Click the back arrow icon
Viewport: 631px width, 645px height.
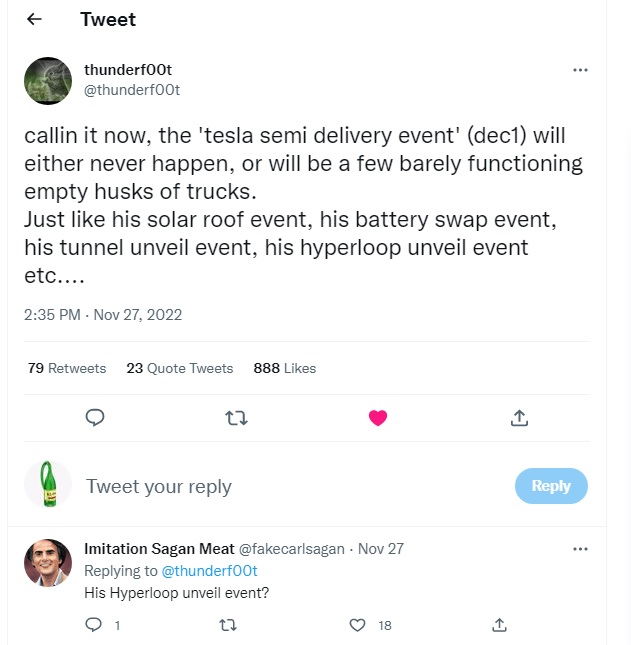[x=35, y=20]
